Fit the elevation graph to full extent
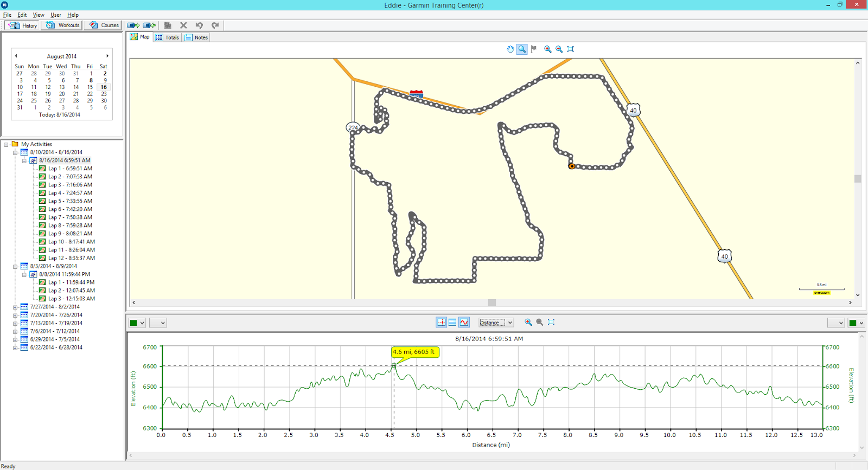 click(551, 322)
